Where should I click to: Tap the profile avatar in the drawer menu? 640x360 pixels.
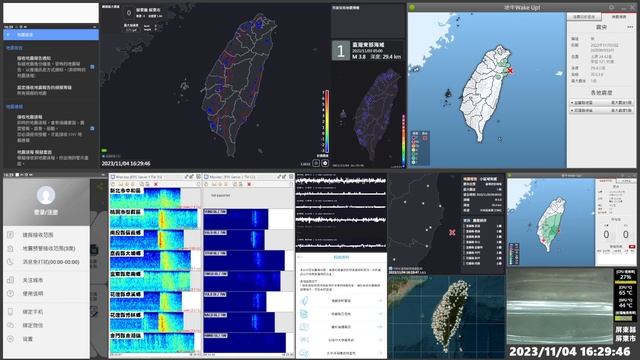tap(46, 196)
